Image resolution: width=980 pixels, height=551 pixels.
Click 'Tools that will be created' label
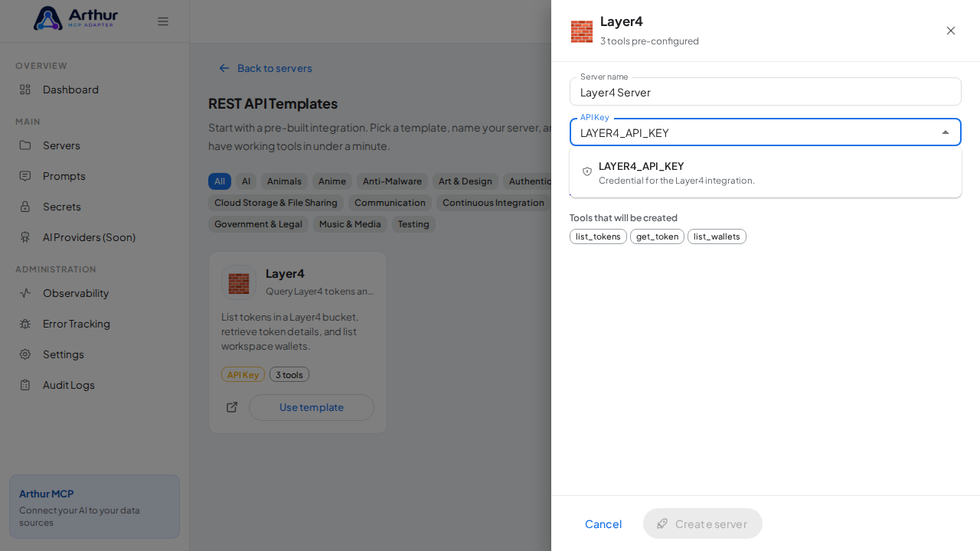[x=623, y=217]
